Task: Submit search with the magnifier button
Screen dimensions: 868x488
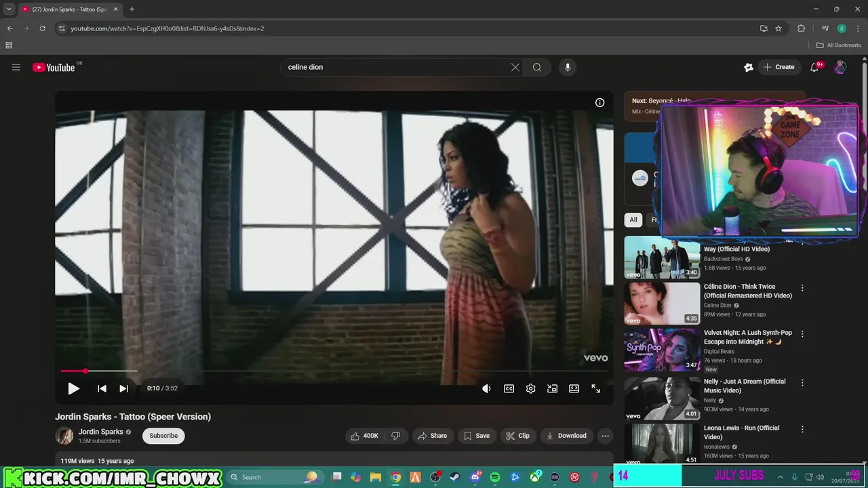Action: [537, 67]
